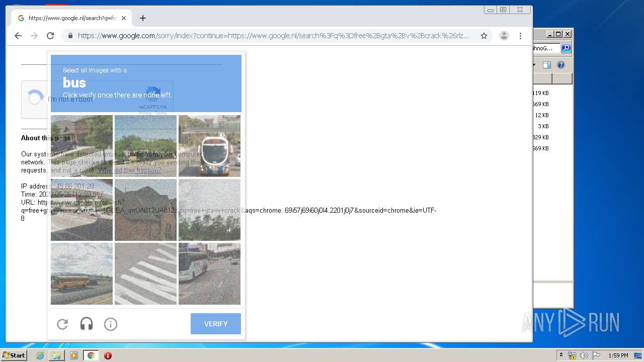The height and width of the screenshot is (362, 644).
Task: Switch to Chrome in the taskbar
Action: tap(91, 355)
